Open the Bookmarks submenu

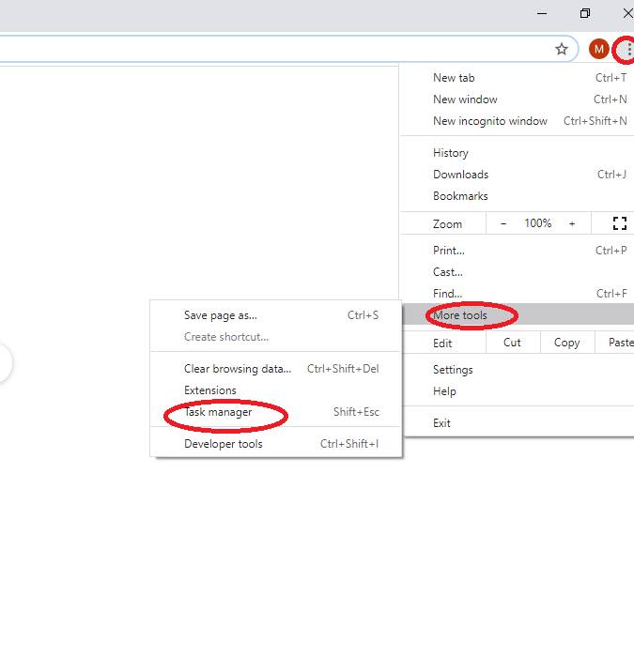(460, 196)
